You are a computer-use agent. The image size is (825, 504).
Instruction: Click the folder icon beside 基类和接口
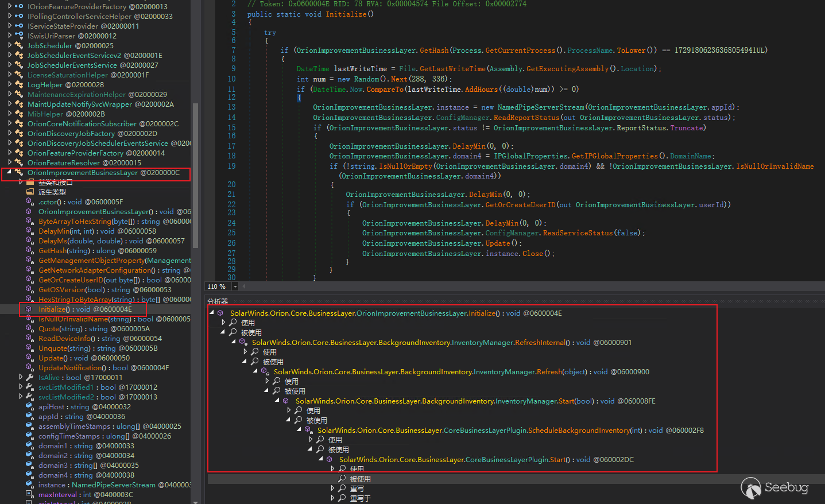tap(30, 183)
